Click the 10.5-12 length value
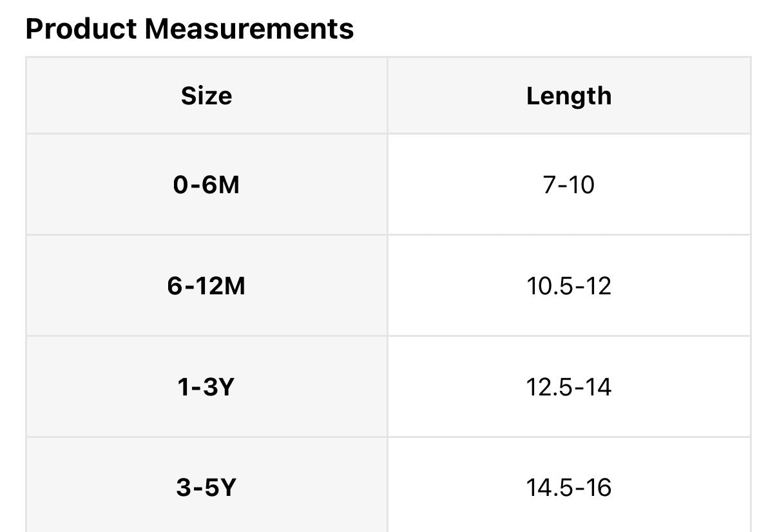777x532 pixels. click(x=568, y=286)
